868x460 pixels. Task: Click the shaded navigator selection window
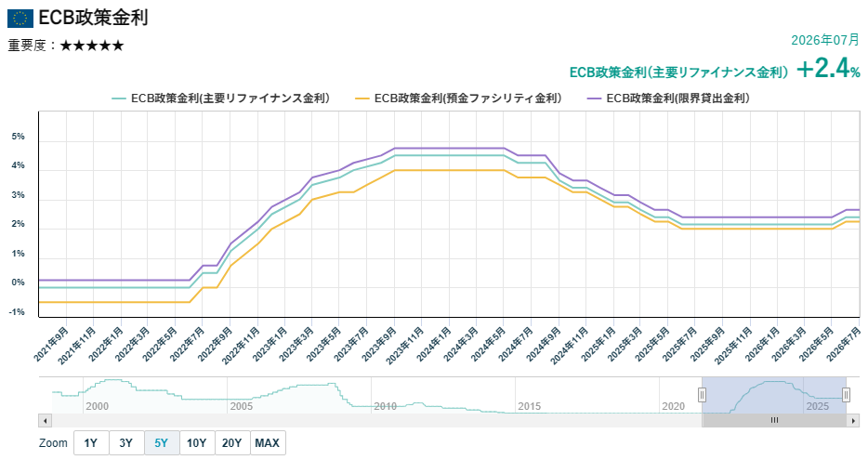(774, 395)
